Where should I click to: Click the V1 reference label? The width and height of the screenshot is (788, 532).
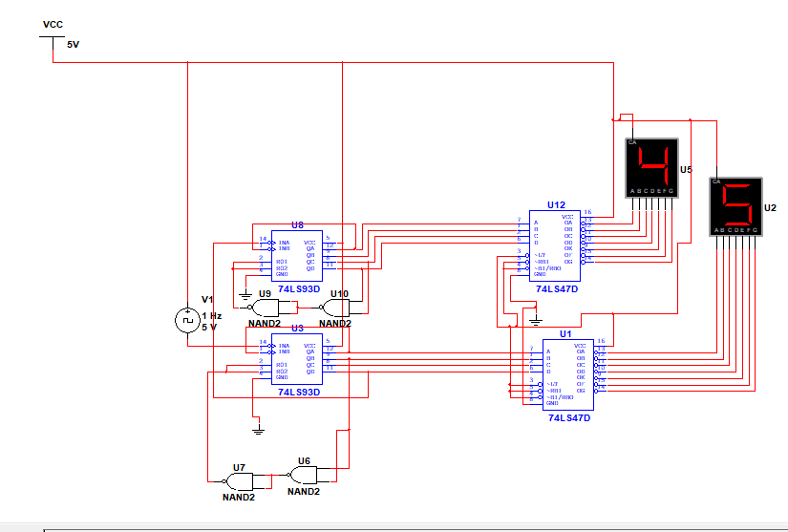point(207,299)
